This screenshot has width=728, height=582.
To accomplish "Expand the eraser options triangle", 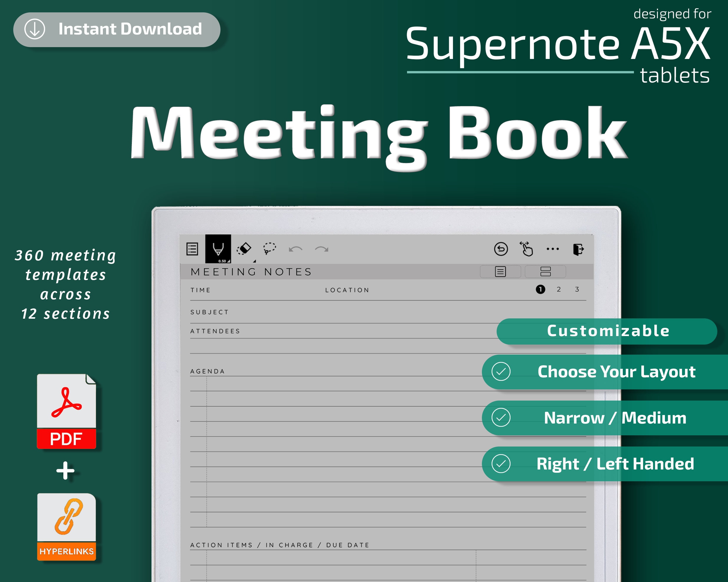I will click(x=255, y=261).
